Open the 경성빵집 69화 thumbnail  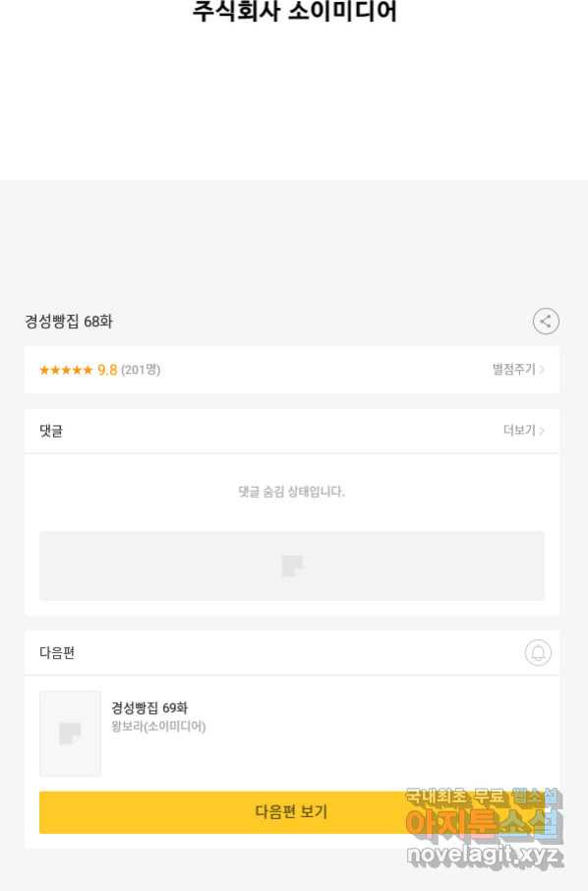coord(70,733)
